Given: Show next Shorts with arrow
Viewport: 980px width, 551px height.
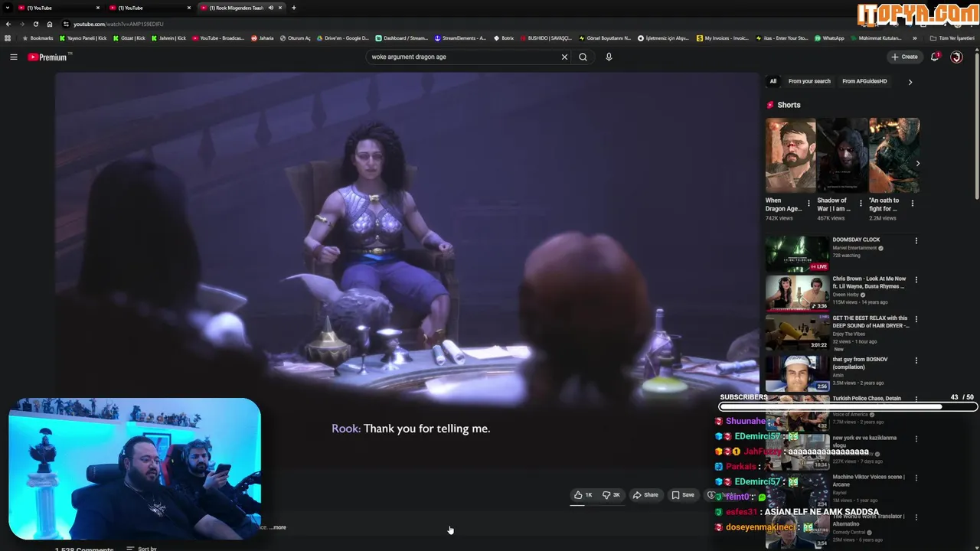Looking at the screenshot, I should pyautogui.click(x=917, y=163).
